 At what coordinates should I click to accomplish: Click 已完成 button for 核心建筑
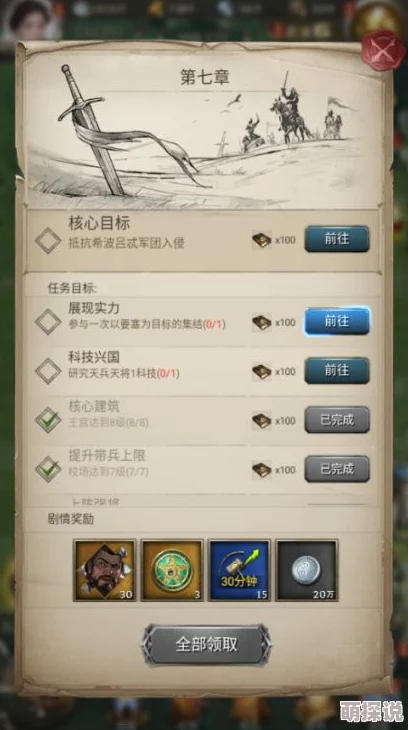(337, 419)
